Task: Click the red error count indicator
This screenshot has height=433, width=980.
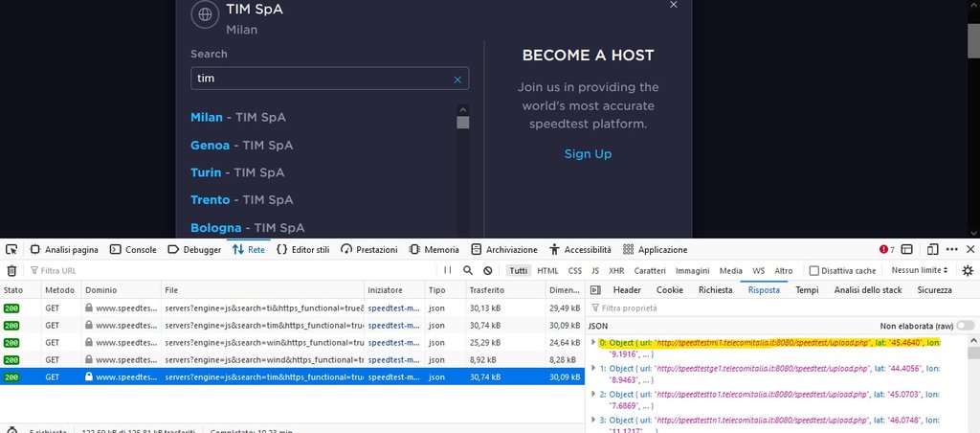Action: coord(887,250)
